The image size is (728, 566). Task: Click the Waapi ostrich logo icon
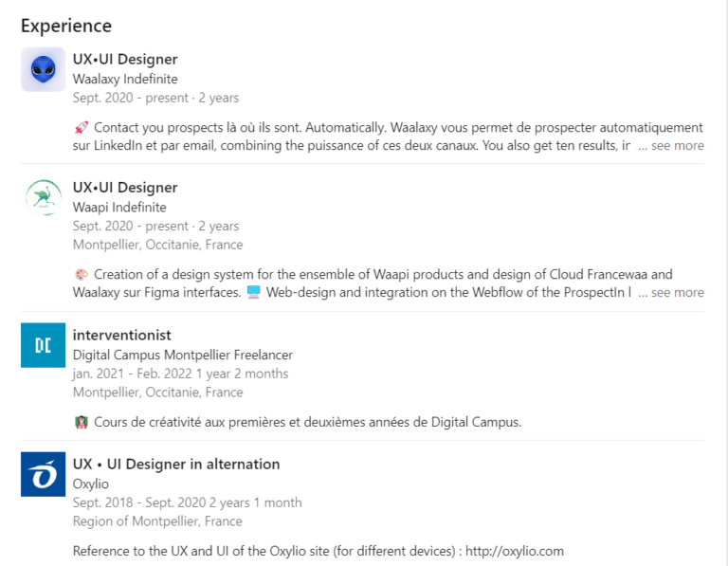(43, 197)
